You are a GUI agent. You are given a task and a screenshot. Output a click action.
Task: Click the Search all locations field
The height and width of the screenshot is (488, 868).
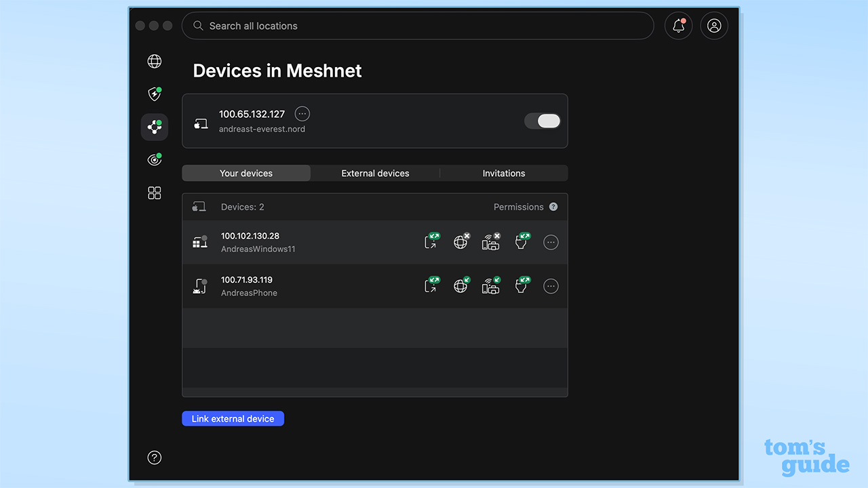coord(418,26)
